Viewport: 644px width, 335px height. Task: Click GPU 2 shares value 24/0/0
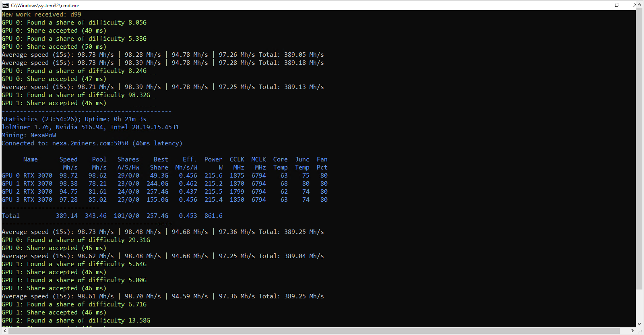(x=128, y=192)
